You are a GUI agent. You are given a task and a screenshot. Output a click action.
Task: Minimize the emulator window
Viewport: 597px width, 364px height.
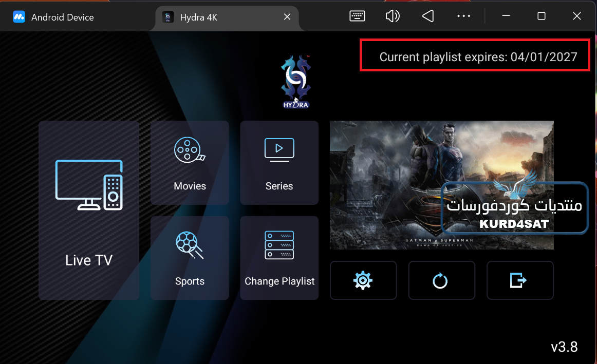pyautogui.click(x=506, y=16)
